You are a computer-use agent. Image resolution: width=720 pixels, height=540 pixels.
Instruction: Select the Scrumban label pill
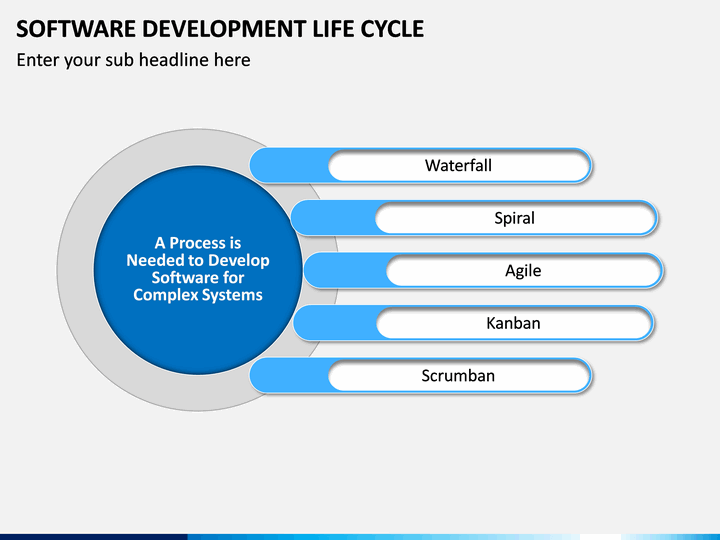[x=459, y=376]
